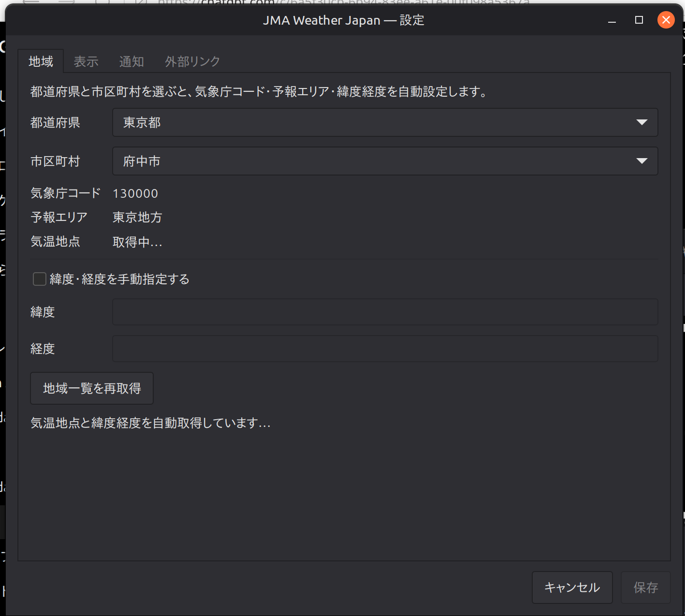The height and width of the screenshot is (616, 685).
Task: Click the 予報エリア value 東京地方
Action: 137,217
